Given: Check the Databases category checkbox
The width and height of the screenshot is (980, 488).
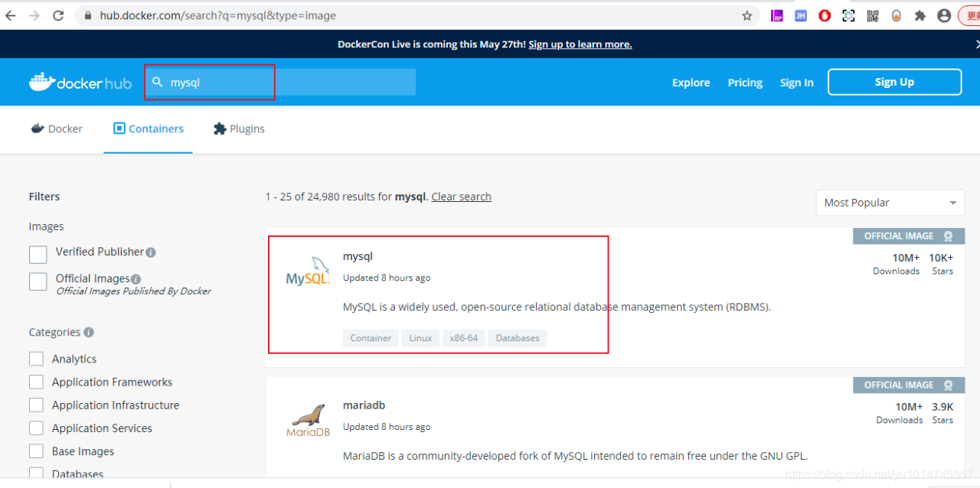Looking at the screenshot, I should [36, 474].
